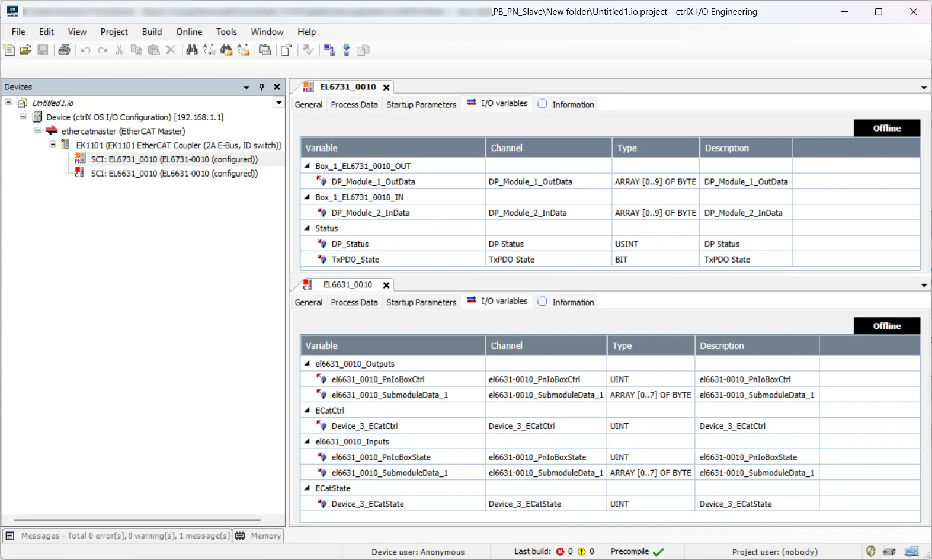Open a project using the folder icon
The image size is (932, 560).
[25, 50]
